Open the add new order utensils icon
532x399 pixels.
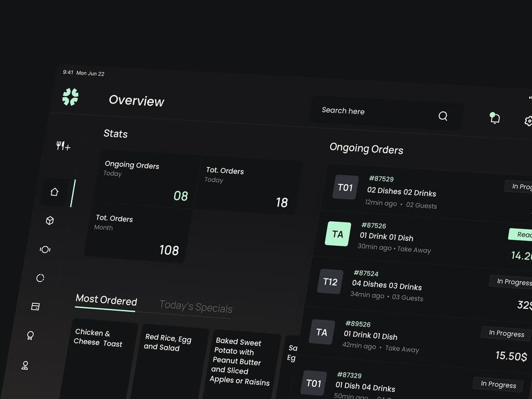point(63,146)
